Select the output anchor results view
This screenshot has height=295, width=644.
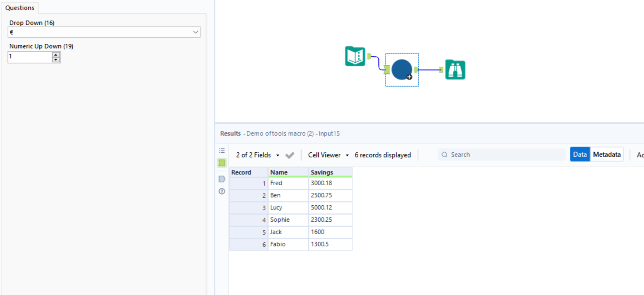pos(222,179)
